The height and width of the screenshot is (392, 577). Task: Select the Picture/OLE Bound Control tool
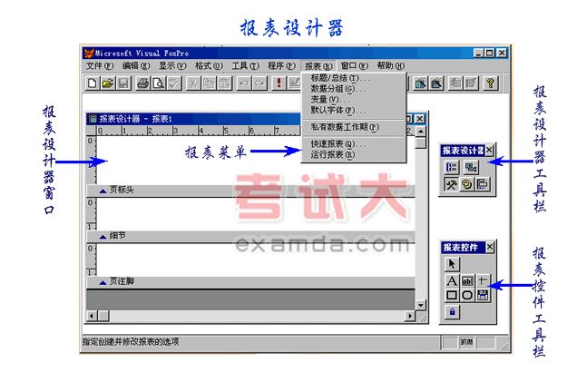[x=483, y=295]
